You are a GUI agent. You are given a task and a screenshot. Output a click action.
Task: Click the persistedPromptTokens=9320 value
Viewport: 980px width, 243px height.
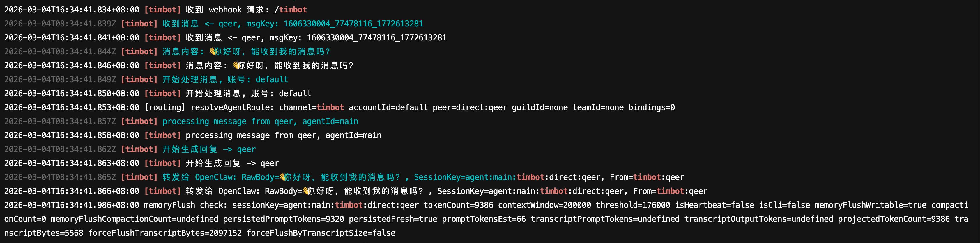[x=283, y=219]
